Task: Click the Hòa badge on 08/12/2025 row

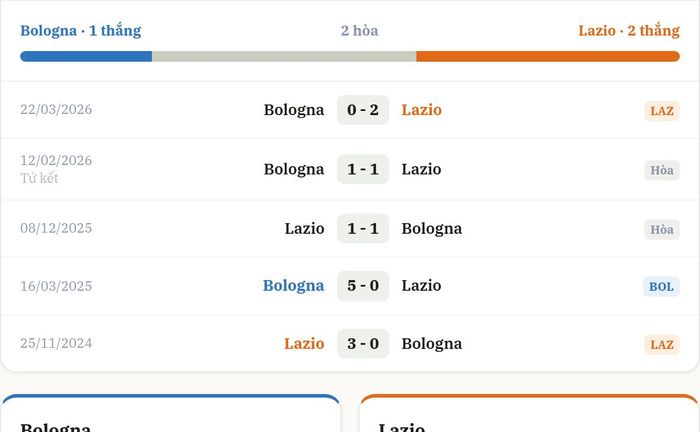Action: click(662, 229)
